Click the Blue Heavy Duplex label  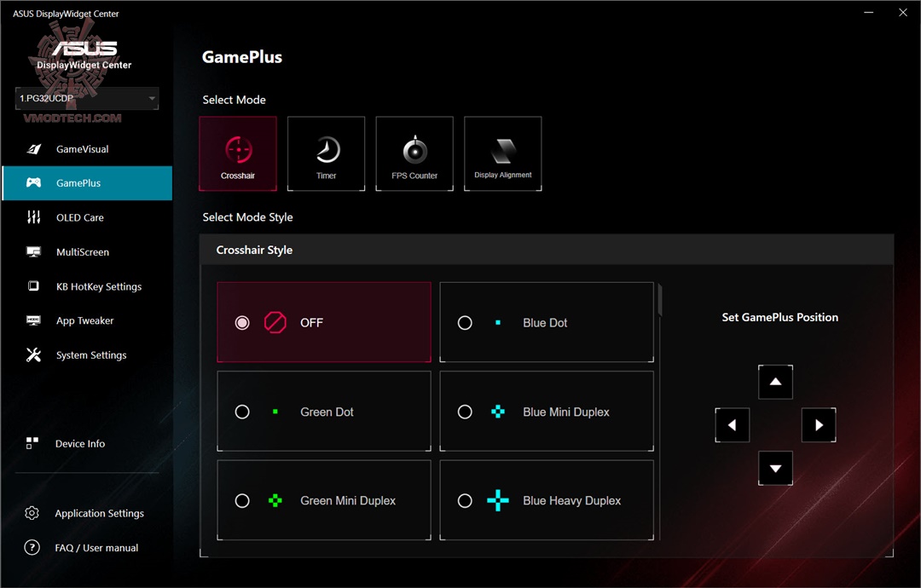pos(571,500)
